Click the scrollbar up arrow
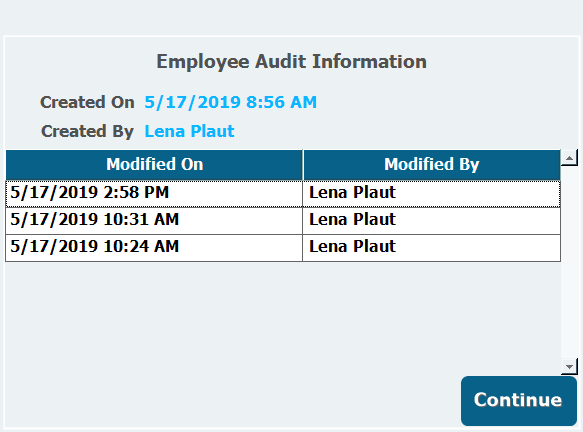This screenshot has width=583, height=432. 569,158
